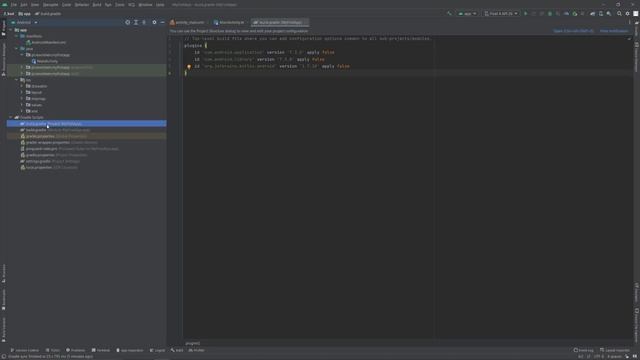Click the Search Everywhere magnifier icon

(x=619, y=13)
